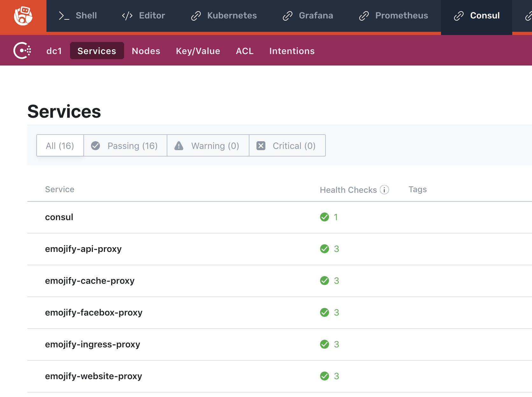
Task: Click the Kubernetes link icon
Action: point(196,16)
